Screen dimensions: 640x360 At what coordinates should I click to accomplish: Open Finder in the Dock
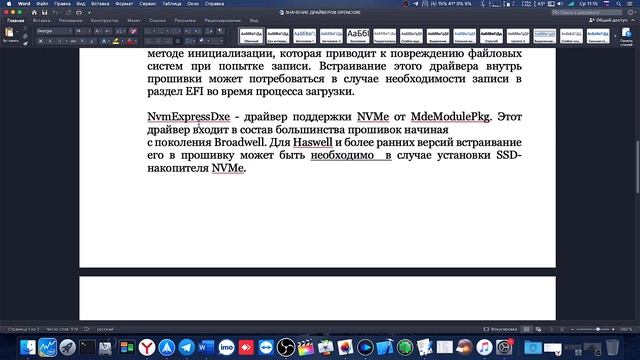coord(28,347)
